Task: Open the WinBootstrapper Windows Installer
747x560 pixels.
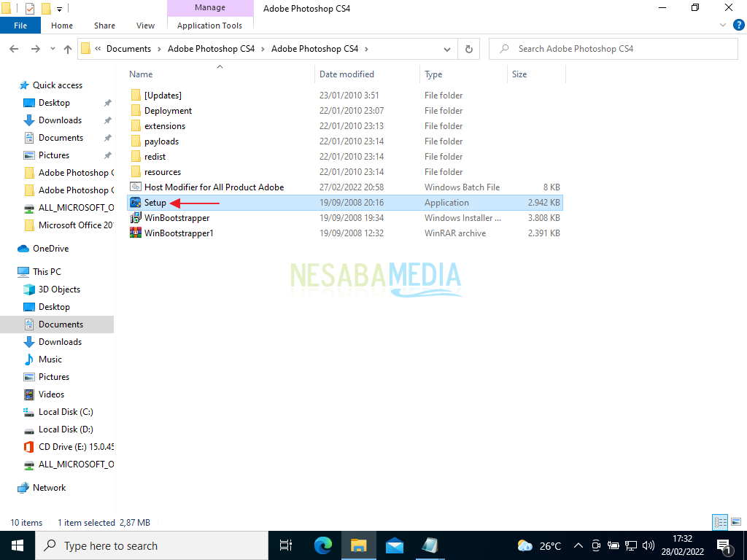Action: tap(175, 217)
